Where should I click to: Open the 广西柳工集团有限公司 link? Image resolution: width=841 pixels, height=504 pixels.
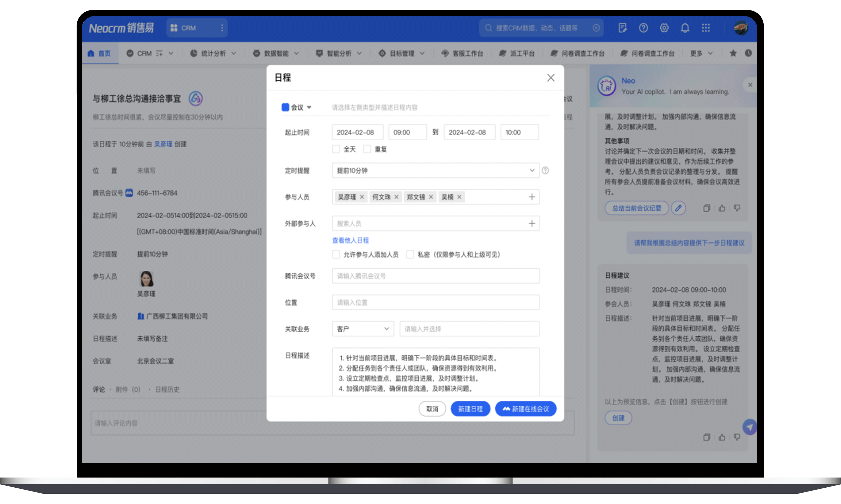click(177, 316)
